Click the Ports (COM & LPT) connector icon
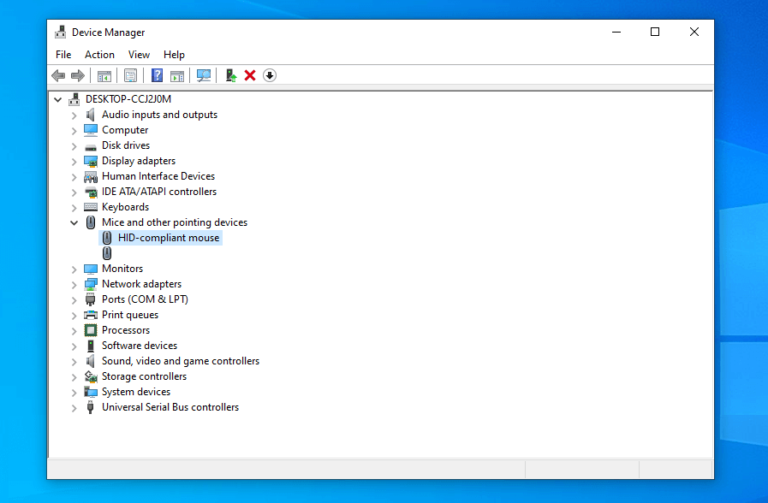Viewport: 768px width, 503px height. tap(90, 299)
